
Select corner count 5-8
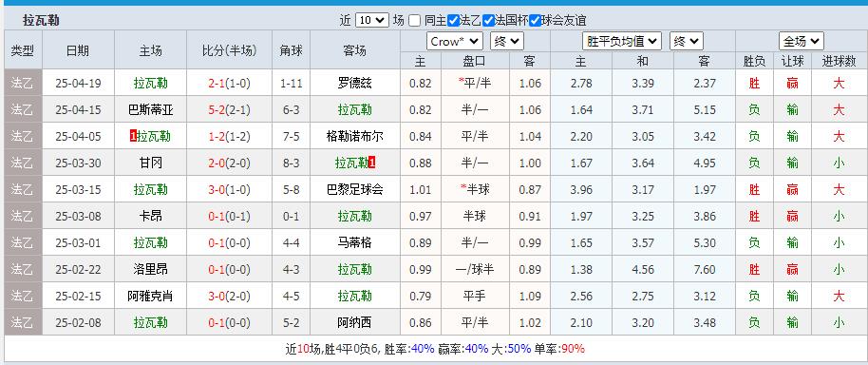point(292,190)
